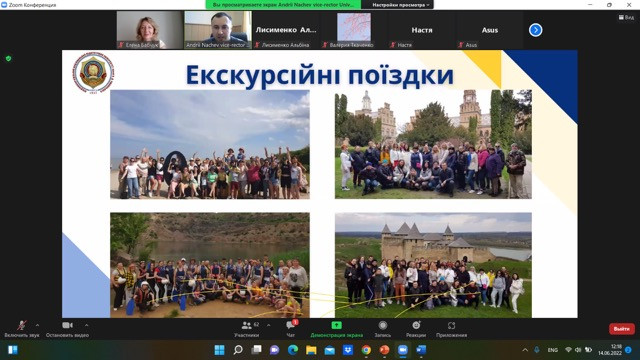Expand video options arrow beside camera
Image resolution: width=640 pixels, height=360 pixels.
point(87,325)
